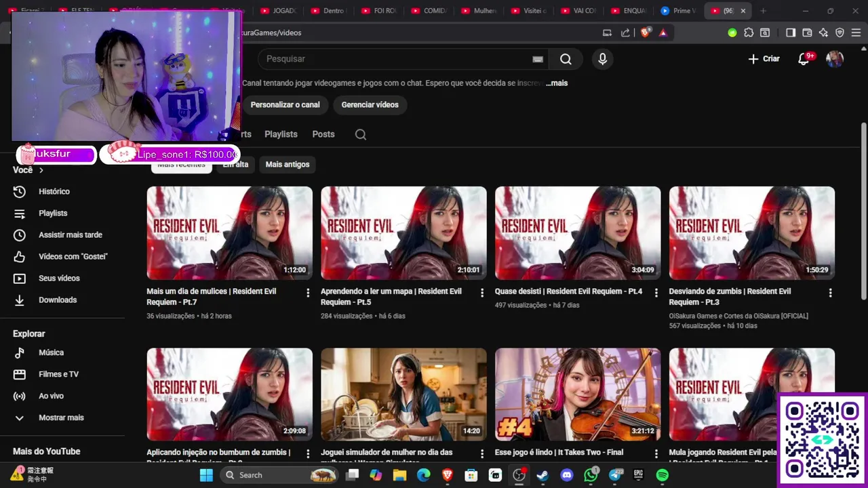Click Gerenciar vídeos
The image size is (868, 488).
coord(370,105)
